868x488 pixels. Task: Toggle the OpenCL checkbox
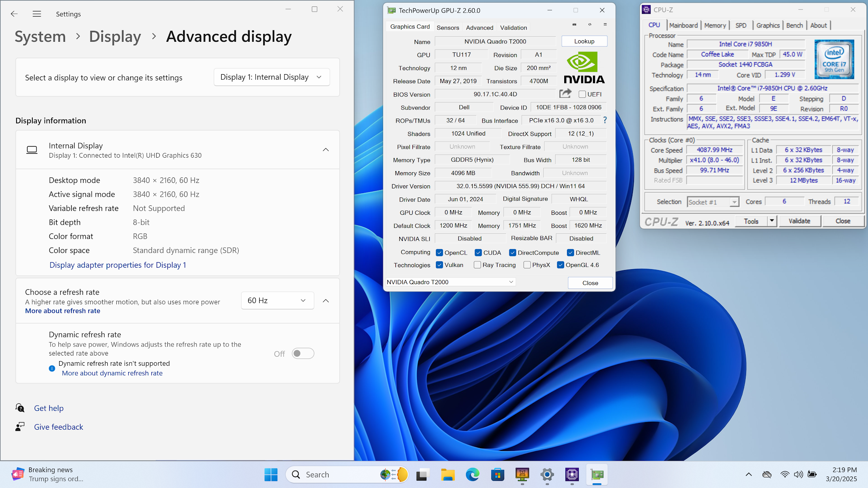(439, 253)
